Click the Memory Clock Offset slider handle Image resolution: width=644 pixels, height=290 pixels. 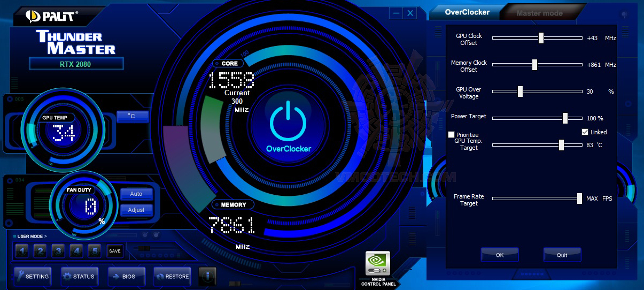click(534, 65)
